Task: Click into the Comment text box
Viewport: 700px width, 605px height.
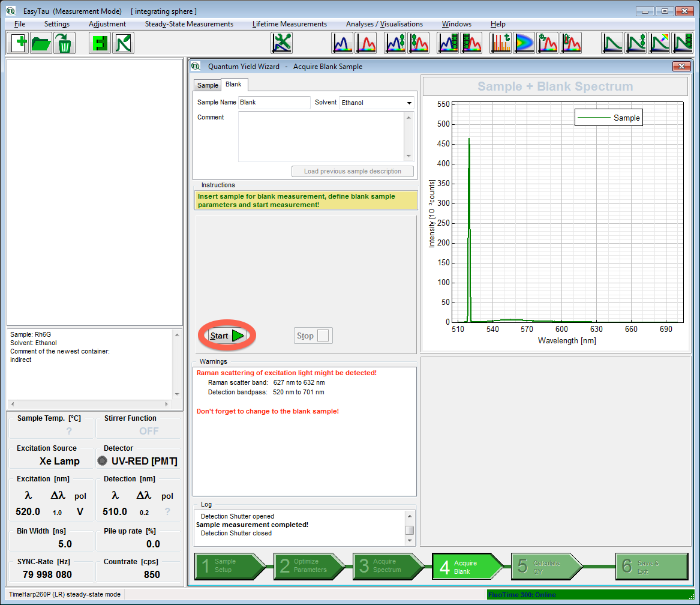Action: [321, 137]
